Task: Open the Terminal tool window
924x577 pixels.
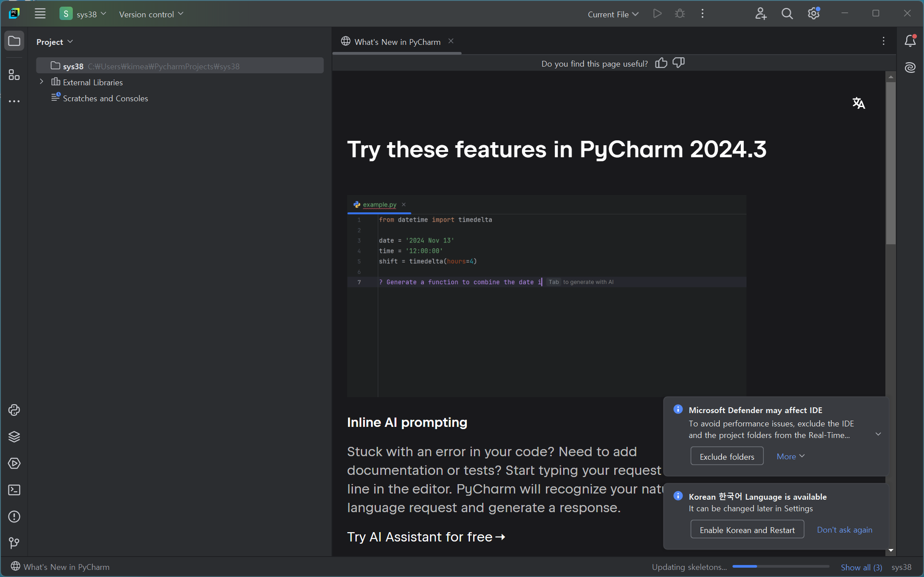Action: pyautogui.click(x=14, y=490)
